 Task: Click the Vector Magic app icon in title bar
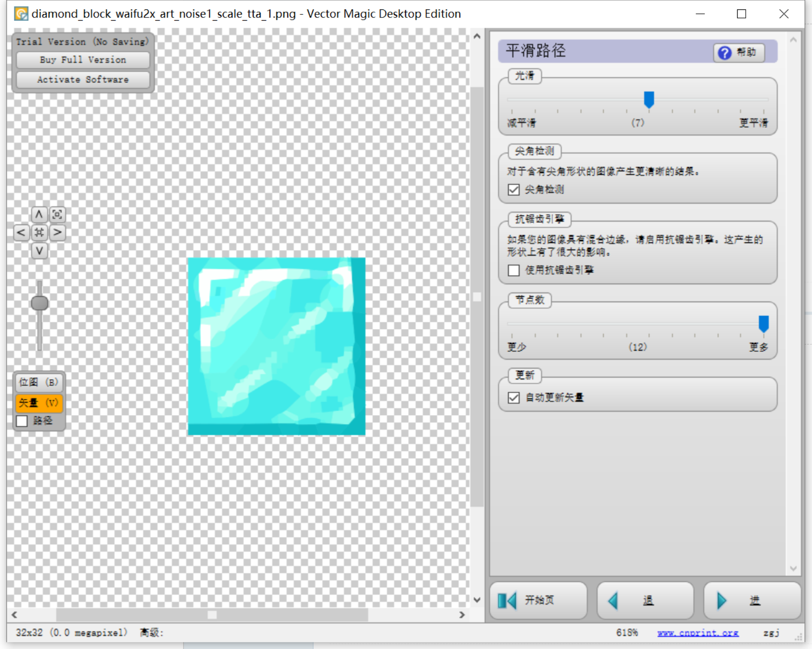[x=21, y=14]
